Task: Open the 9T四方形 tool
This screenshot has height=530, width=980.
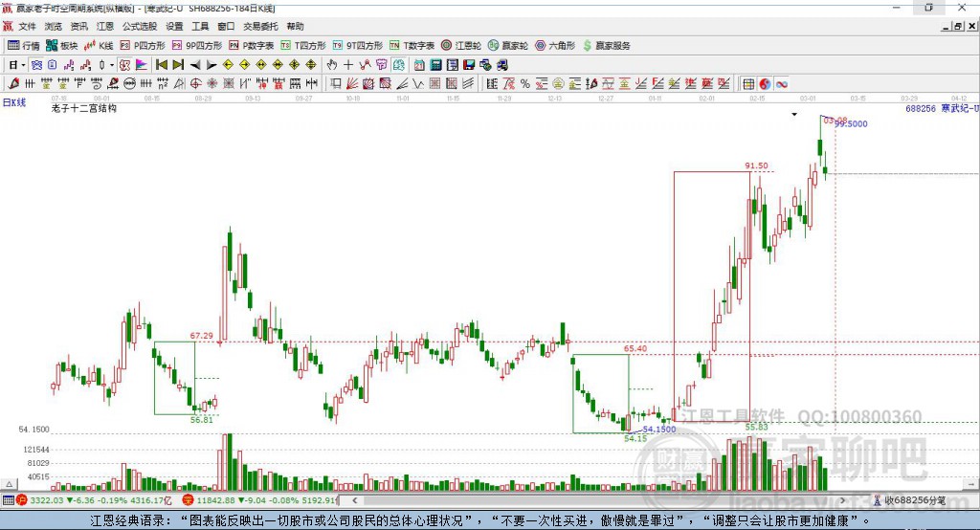Action: pos(358,46)
